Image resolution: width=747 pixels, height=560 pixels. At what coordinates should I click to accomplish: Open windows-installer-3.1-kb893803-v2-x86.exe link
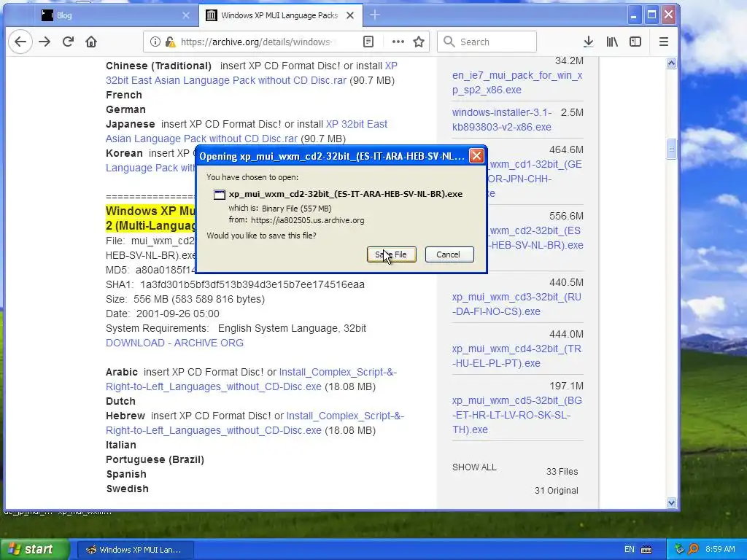(502, 120)
